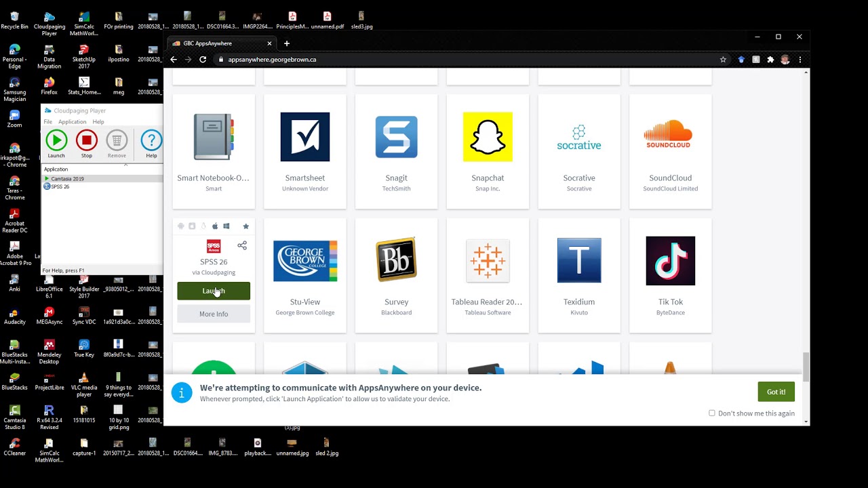Click the Stop icon in Cloudpaging Player
This screenshot has height=488, width=868.
pos(86,140)
